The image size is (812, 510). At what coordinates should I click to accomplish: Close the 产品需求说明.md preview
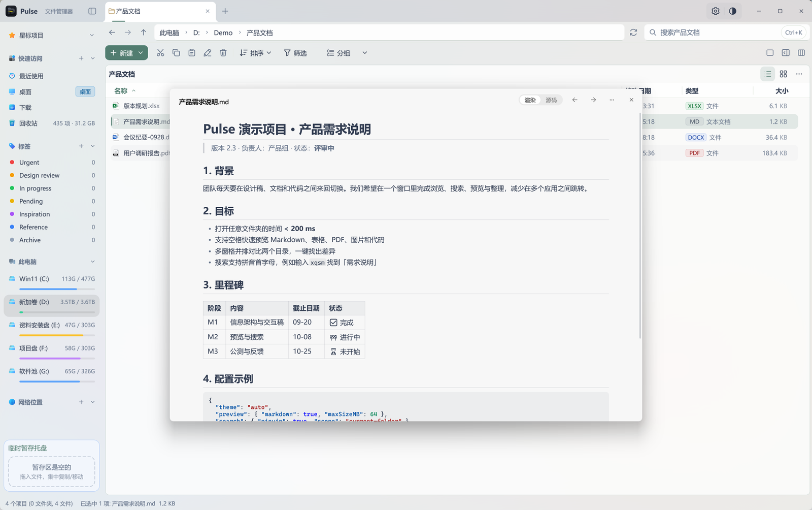tap(631, 100)
